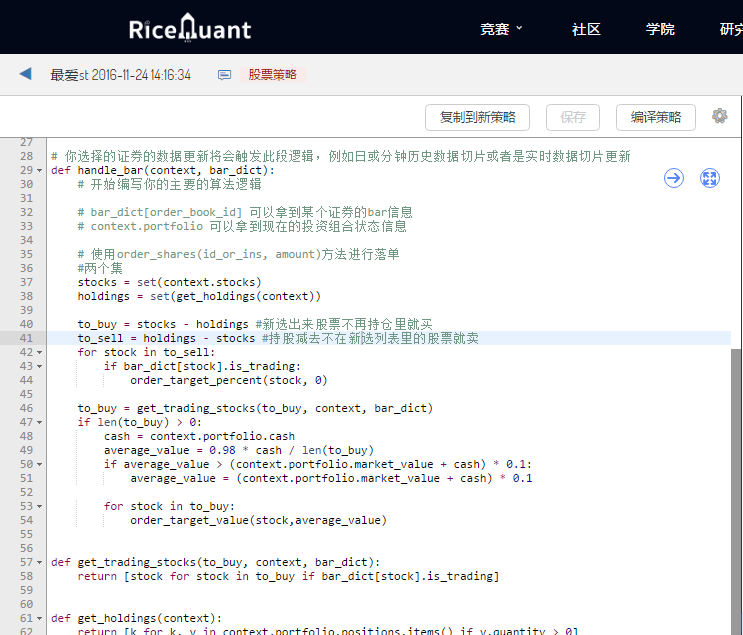Screen dimensions: 743x635
Task: Click 'holdings = set(get_holdings(context))' line
Action: click(199, 296)
